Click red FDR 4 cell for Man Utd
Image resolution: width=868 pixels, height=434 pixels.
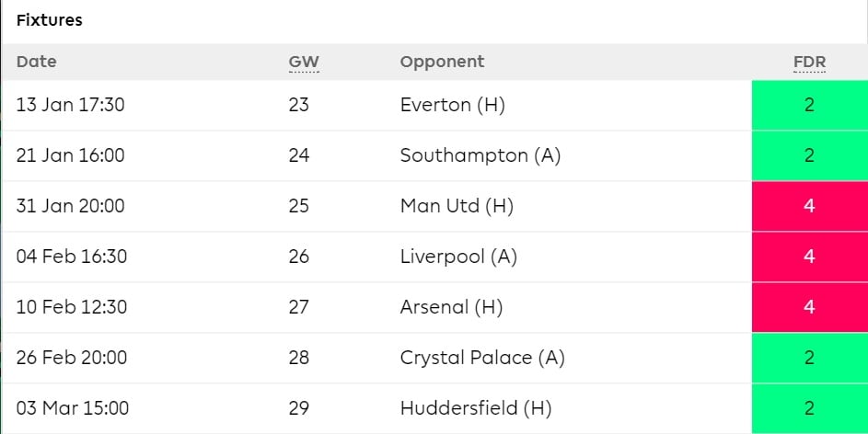click(x=809, y=206)
